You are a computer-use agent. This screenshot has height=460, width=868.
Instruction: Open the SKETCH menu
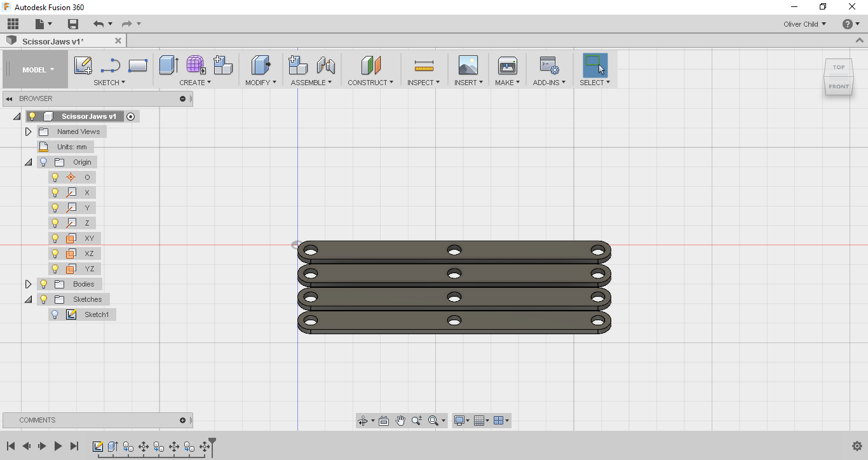tap(109, 83)
